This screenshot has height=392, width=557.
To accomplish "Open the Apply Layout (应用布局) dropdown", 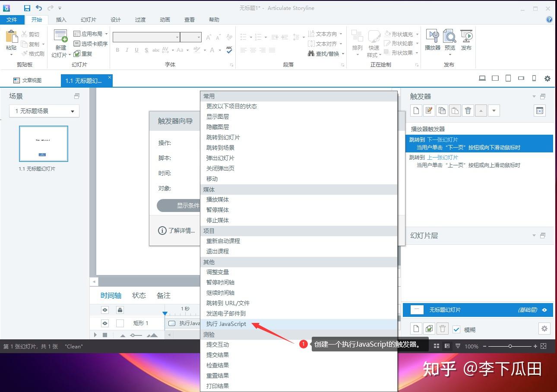I will [106, 34].
